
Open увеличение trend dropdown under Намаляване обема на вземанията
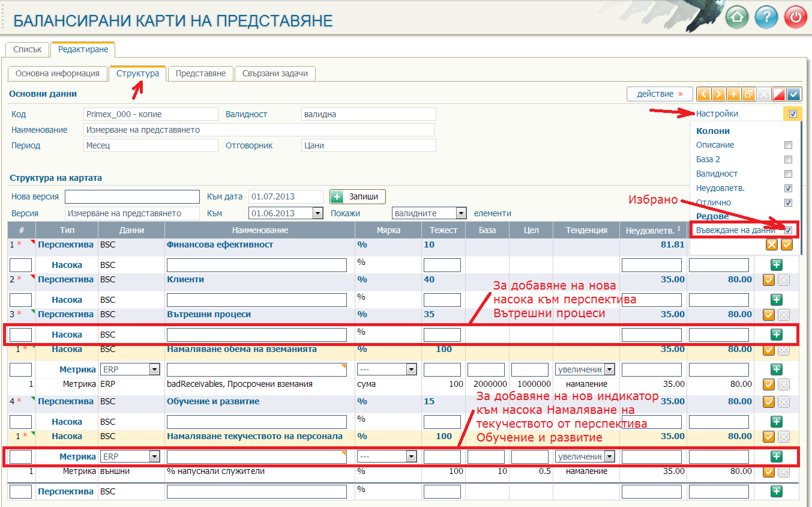(585, 369)
